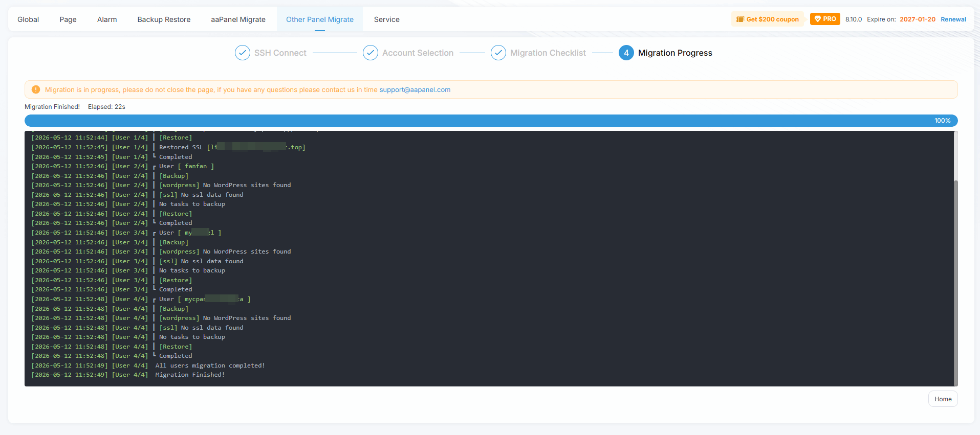Click the diamond icon in PRO badge
Screen dimensions: 980x435
point(818,19)
